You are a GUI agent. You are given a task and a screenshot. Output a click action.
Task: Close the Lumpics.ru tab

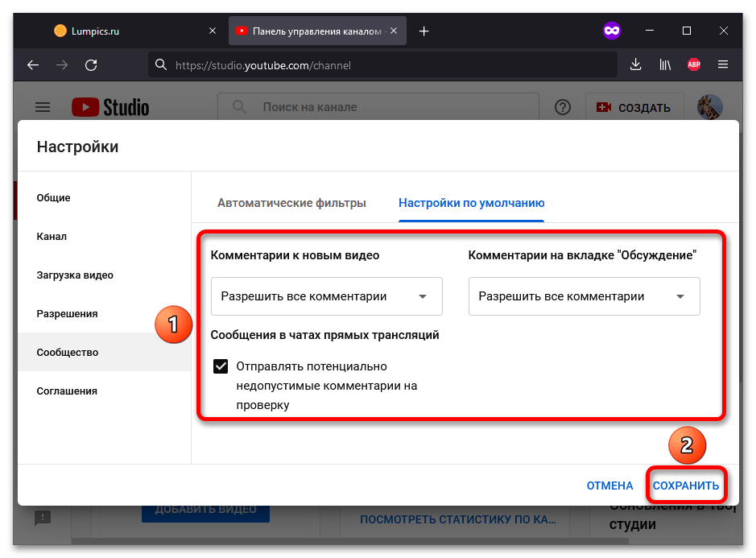(212, 31)
